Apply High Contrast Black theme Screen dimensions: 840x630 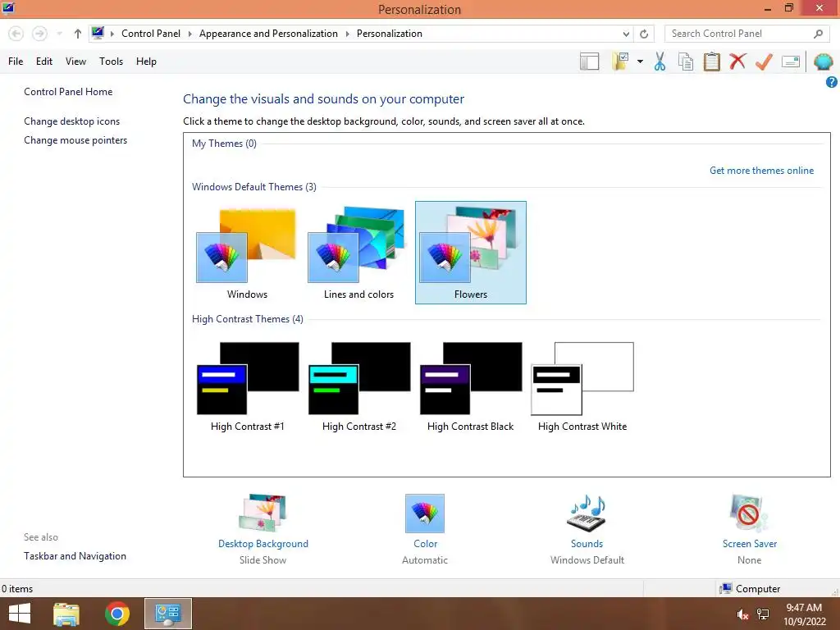point(470,387)
